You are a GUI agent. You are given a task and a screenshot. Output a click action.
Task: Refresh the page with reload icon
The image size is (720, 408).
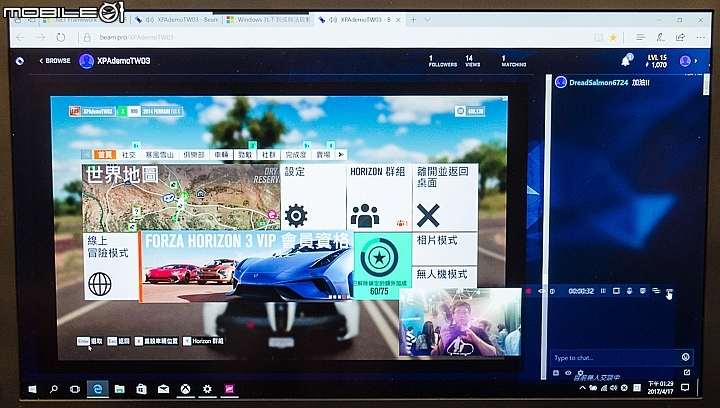61,37
